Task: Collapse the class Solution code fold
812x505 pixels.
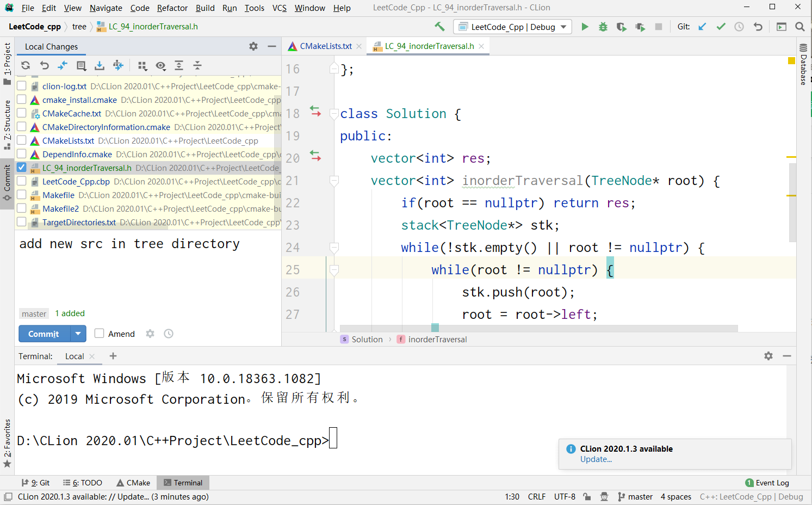Action: click(334, 114)
